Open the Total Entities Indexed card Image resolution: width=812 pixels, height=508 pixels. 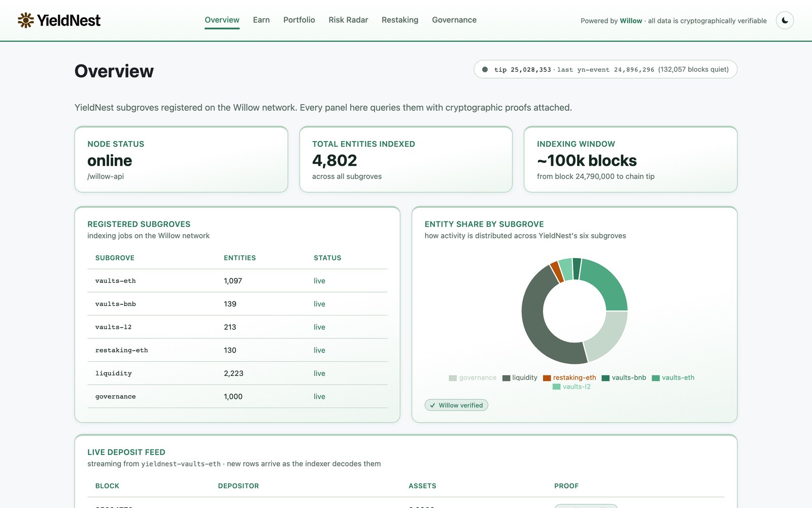406,160
